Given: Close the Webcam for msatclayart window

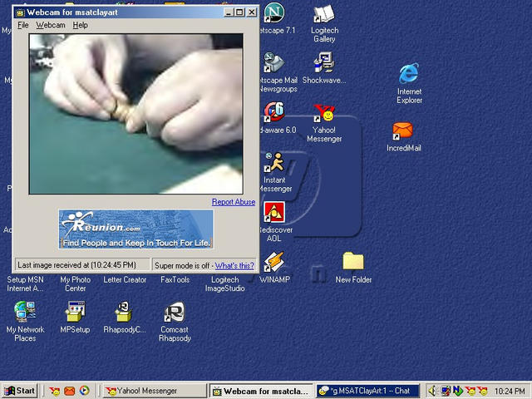Looking at the screenshot, I should tap(251, 12).
